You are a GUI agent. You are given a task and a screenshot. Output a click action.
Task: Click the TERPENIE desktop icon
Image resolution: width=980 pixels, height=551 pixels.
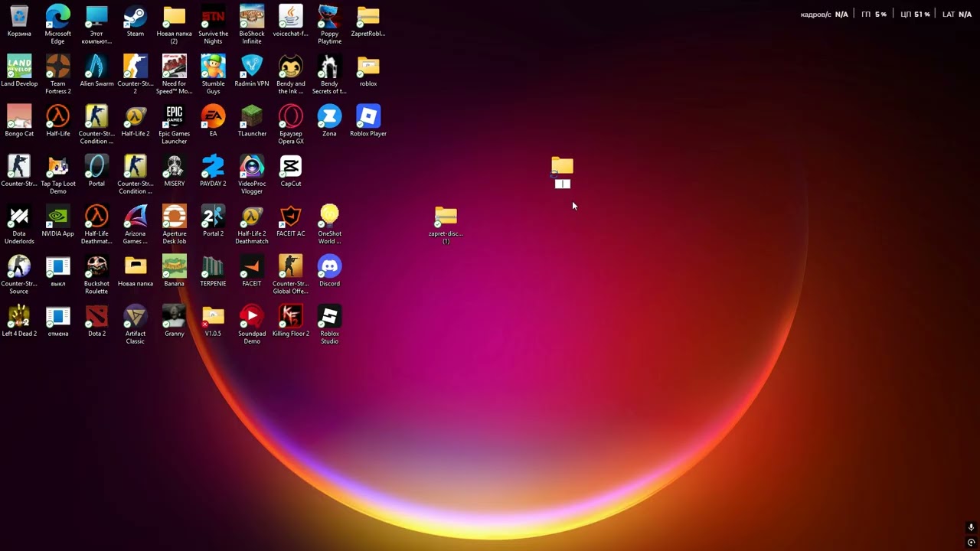point(213,266)
